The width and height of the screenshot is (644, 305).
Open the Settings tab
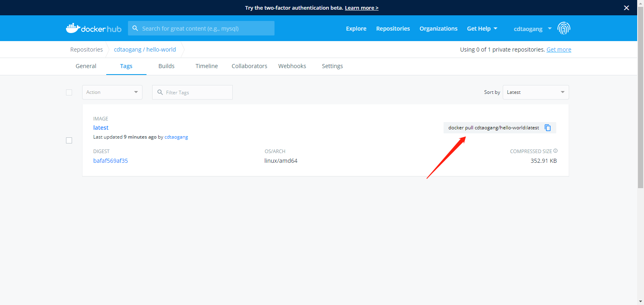[332, 66]
